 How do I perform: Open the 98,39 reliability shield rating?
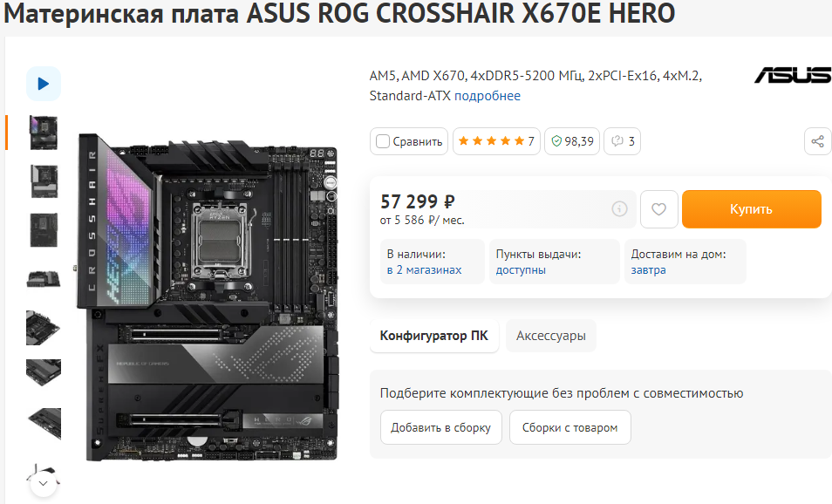point(572,141)
